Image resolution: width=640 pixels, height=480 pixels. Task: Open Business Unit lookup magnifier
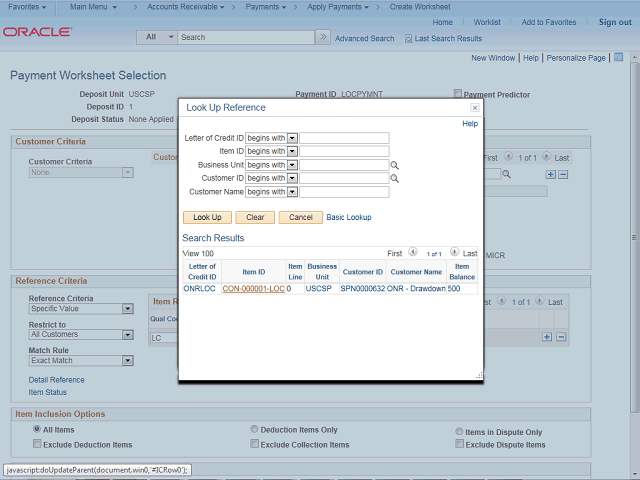pos(395,165)
